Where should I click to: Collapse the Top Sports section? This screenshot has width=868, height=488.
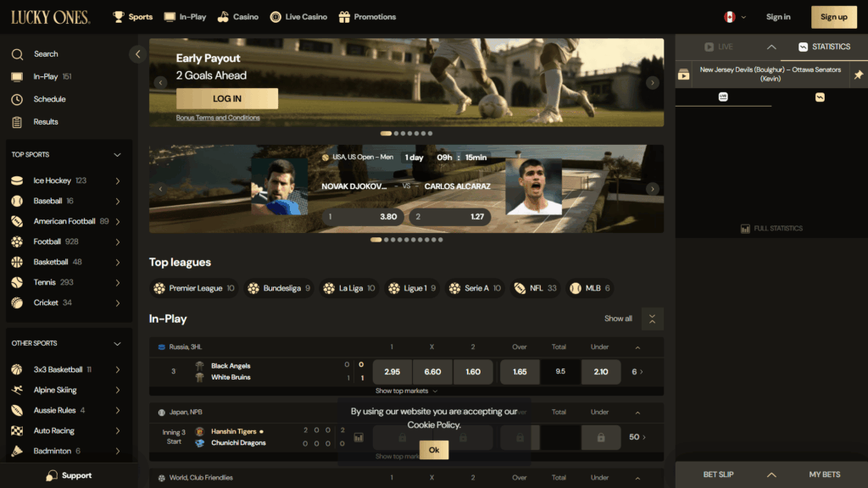[x=117, y=154]
